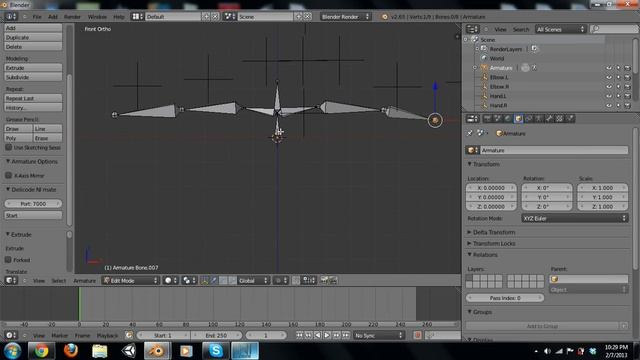Click the Subdivide button

[33, 77]
